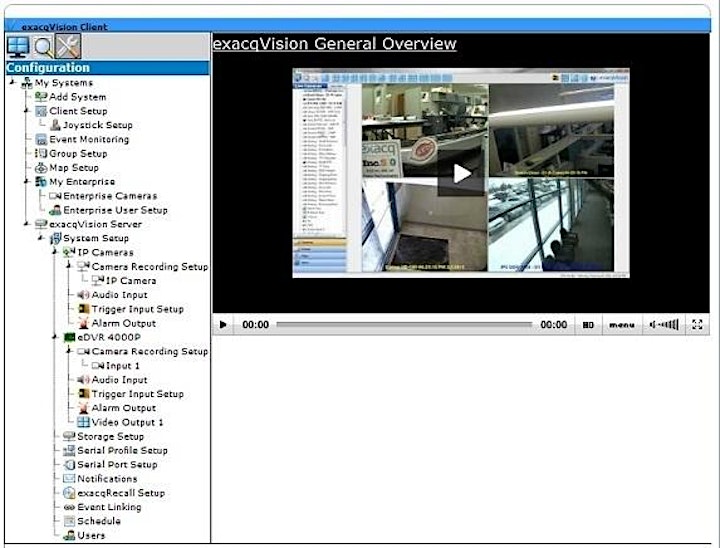Collapse the exacqVision Server node

pos(27,224)
